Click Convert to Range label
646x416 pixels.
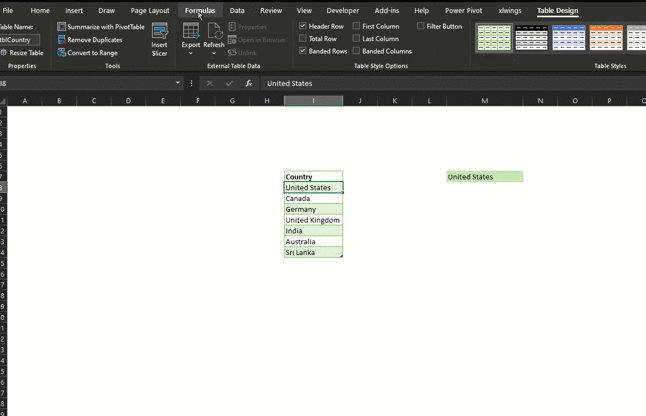(92, 53)
